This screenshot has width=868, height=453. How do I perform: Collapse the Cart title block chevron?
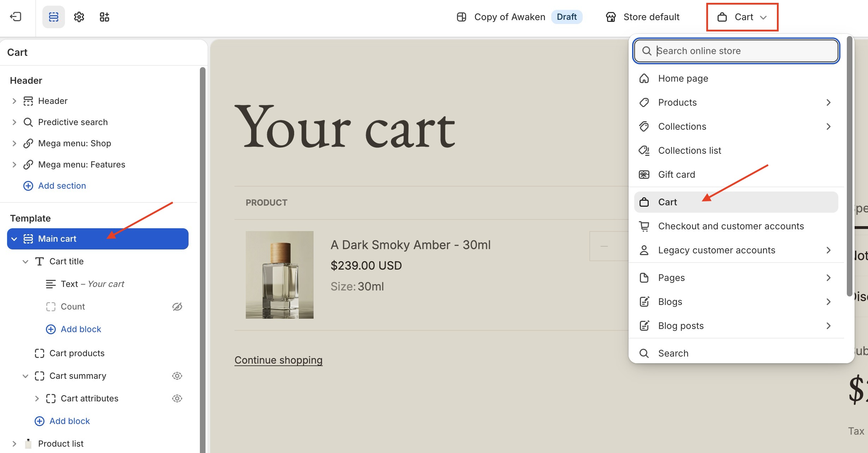(x=25, y=261)
